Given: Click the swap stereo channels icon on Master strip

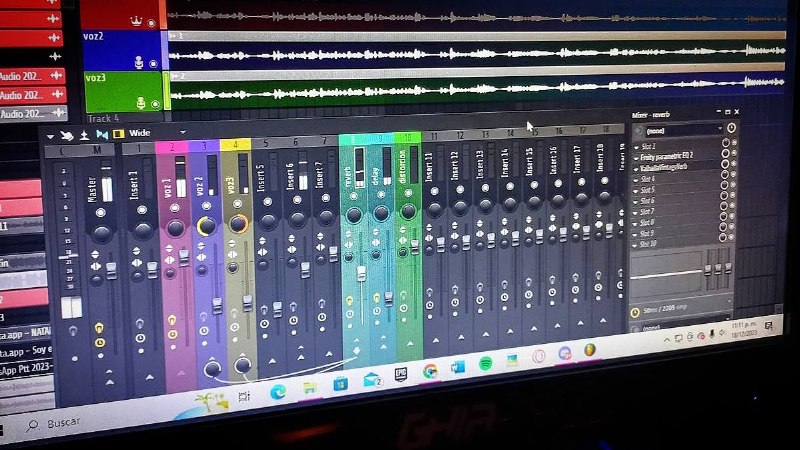Looking at the screenshot, I should [x=95, y=266].
